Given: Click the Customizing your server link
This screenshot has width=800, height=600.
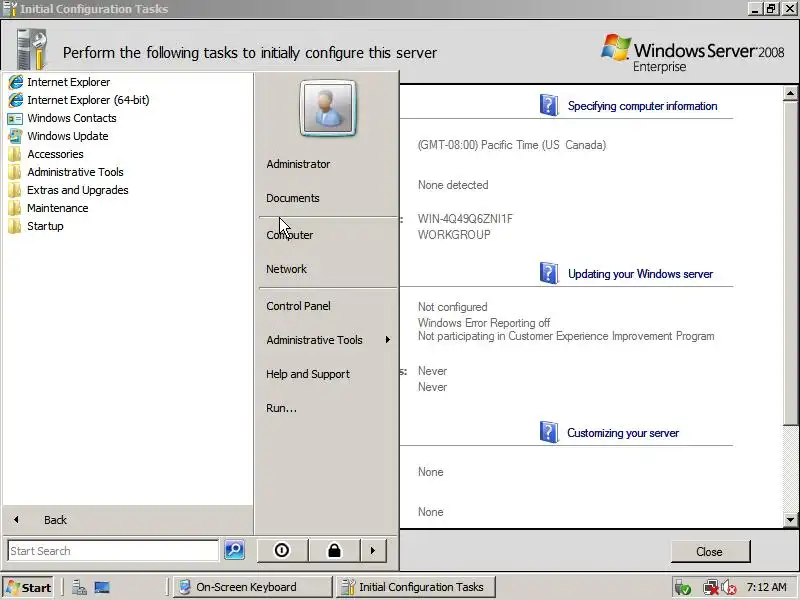Looking at the screenshot, I should pos(623,433).
